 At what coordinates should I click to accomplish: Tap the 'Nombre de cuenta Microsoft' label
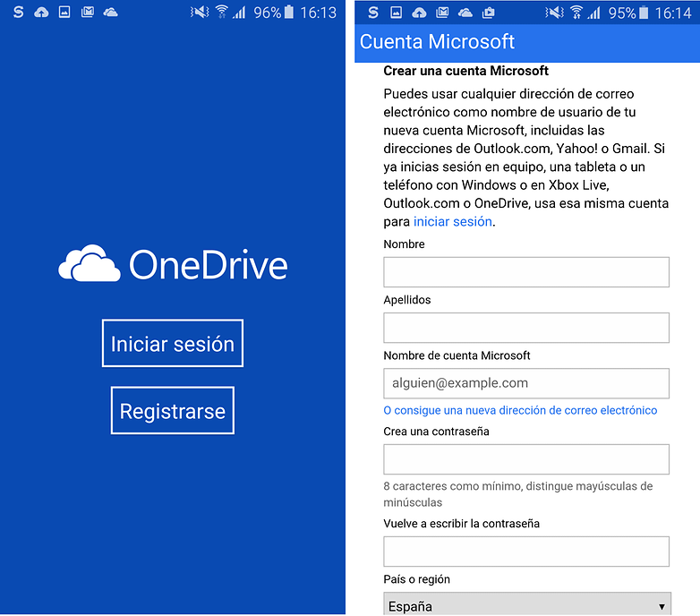[x=457, y=355]
